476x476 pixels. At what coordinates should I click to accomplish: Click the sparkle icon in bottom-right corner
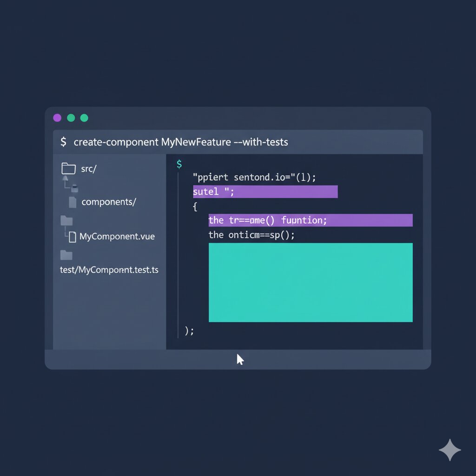click(450, 450)
